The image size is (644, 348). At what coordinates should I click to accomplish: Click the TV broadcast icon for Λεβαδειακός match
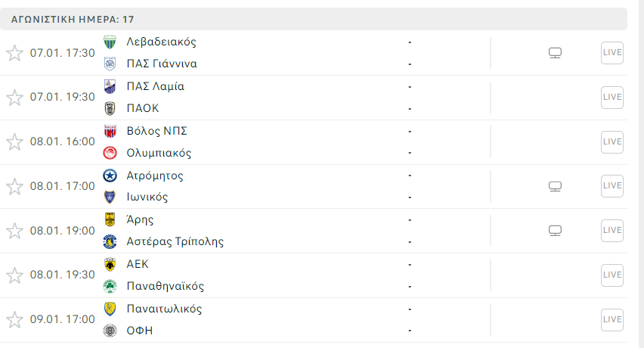click(x=556, y=53)
